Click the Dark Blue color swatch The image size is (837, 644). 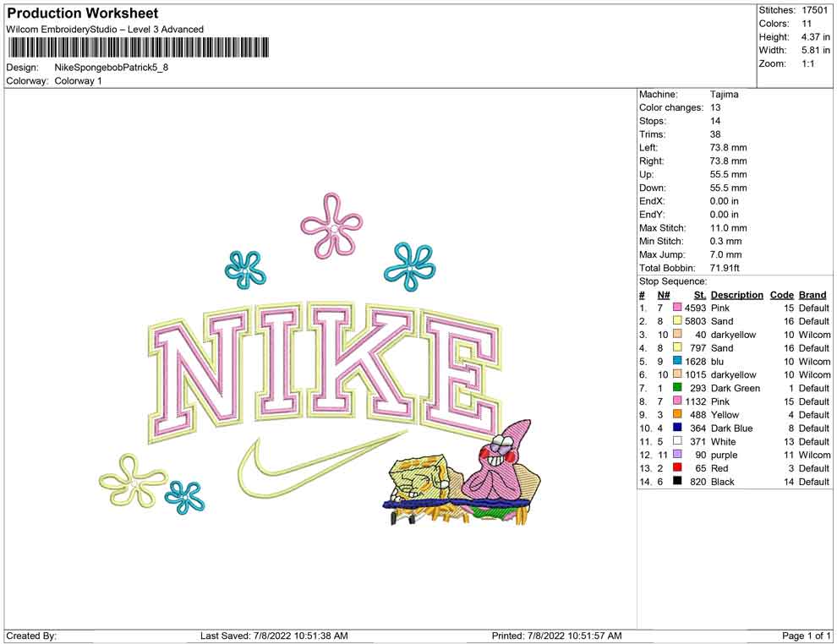point(677,428)
